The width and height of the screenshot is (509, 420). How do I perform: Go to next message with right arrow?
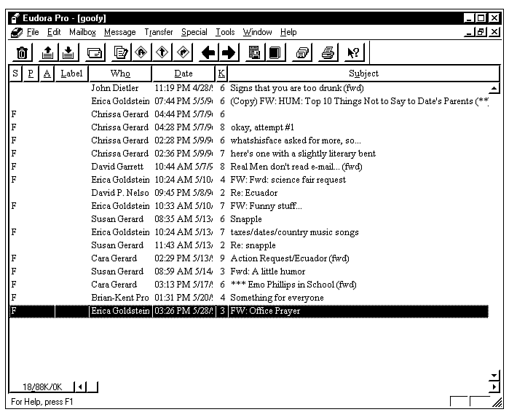pyautogui.click(x=229, y=52)
